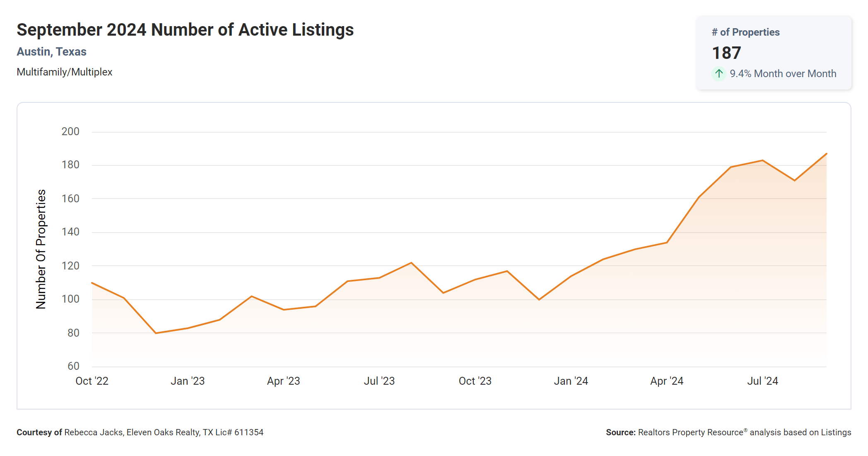Click the 'Oct '22' x-axis label

(x=92, y=381)
